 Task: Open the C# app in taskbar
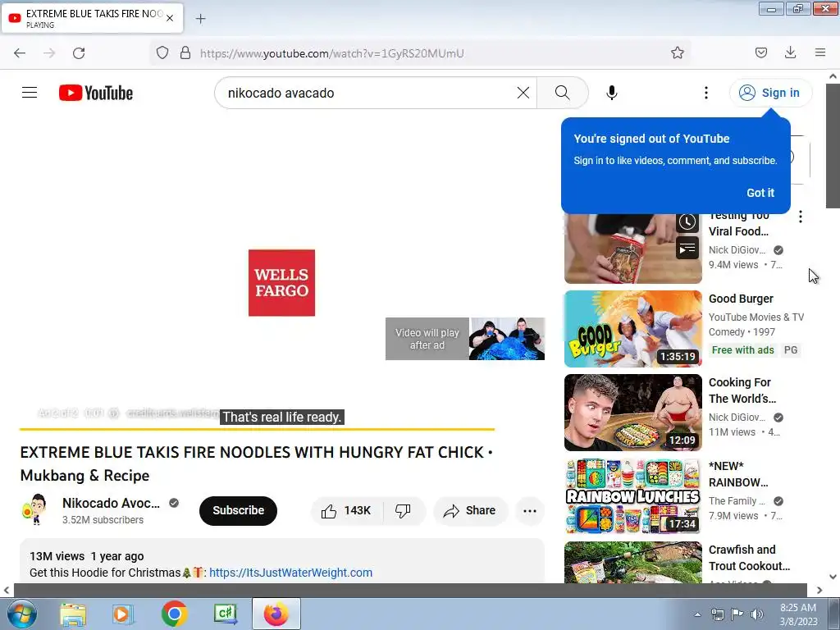[225, 614]
